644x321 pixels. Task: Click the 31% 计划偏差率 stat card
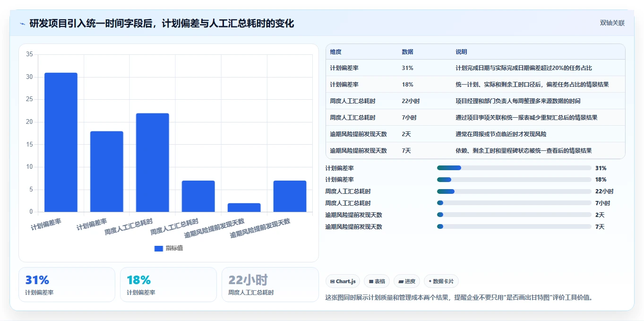67,285
